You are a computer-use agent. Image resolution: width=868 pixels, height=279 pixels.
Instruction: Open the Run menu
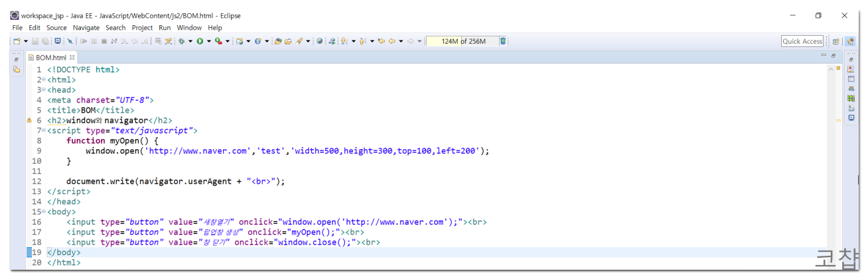click(165, 28)
